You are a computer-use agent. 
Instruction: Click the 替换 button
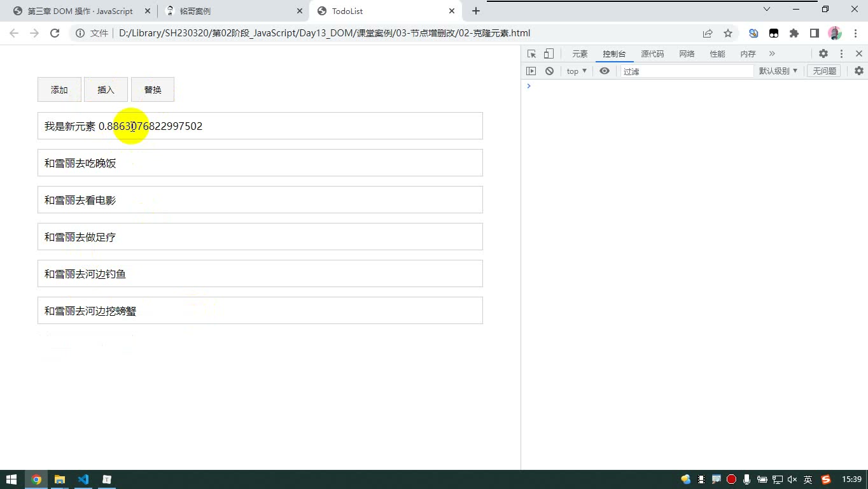click(x=153, y=90)
